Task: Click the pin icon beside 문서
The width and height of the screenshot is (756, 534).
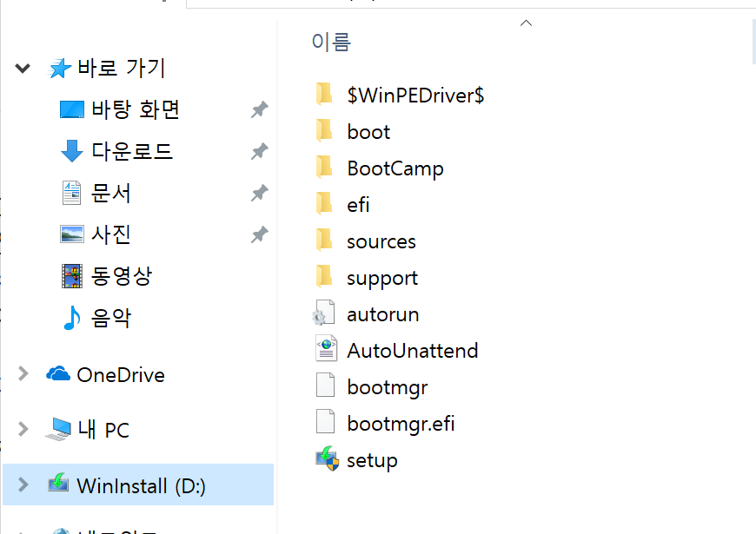Action: click(260, 193)
